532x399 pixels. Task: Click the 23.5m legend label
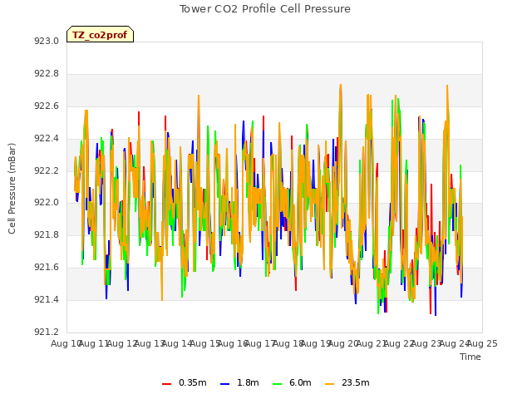(x=355, y=382)
